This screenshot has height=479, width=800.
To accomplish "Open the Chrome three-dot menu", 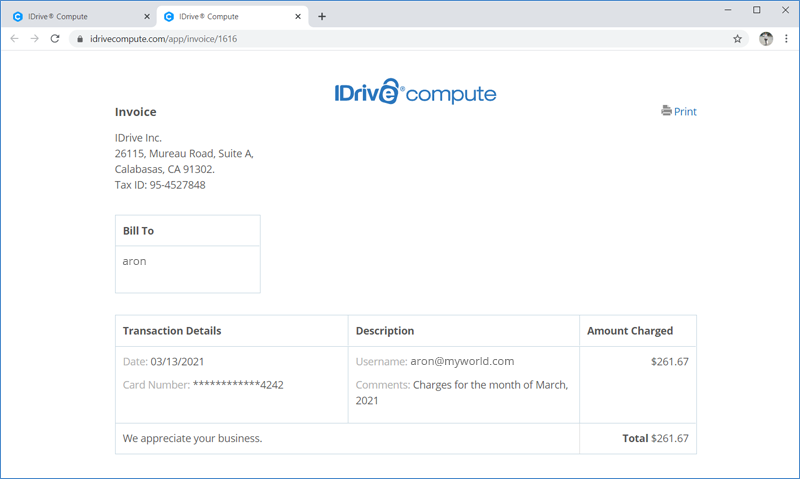I will (786, 39).
